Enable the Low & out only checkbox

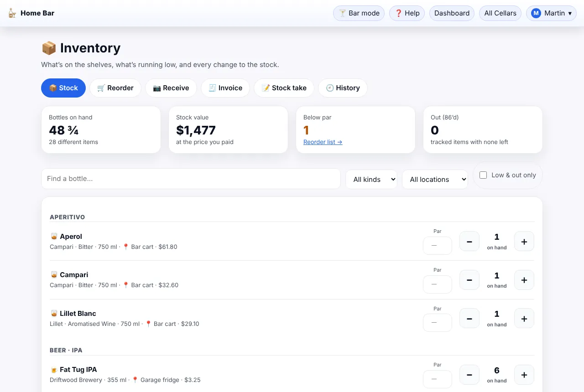pyautogui.click(x=483, y=175)
